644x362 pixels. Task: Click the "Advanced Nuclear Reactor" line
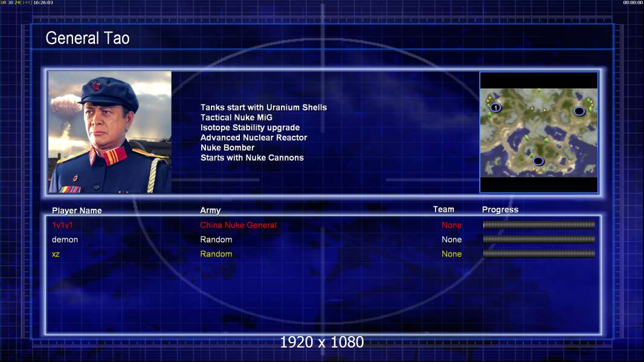[x=254, y=138]
